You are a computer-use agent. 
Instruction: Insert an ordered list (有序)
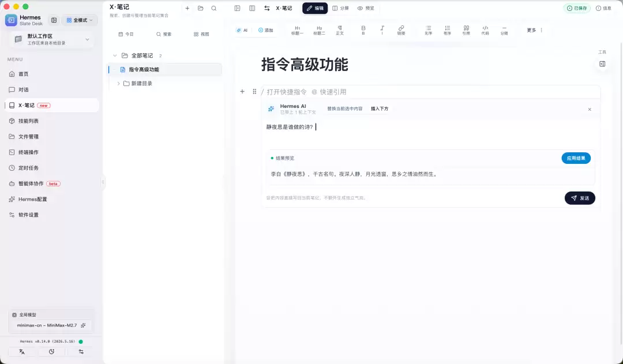(x=448, y=30)
